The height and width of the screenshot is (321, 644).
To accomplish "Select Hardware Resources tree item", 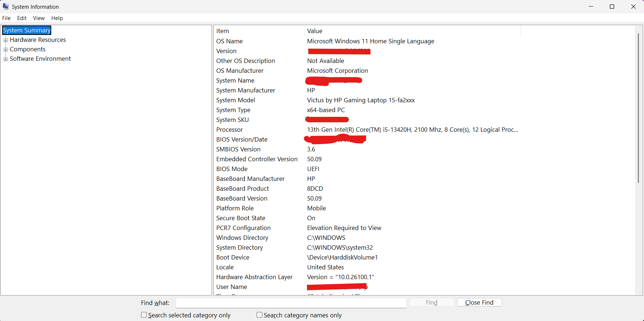I will coord(38,40).
